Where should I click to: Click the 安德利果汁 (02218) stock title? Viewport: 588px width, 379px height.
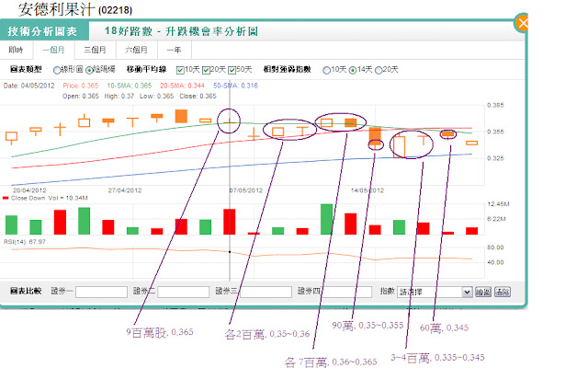[x=75, y=9]
